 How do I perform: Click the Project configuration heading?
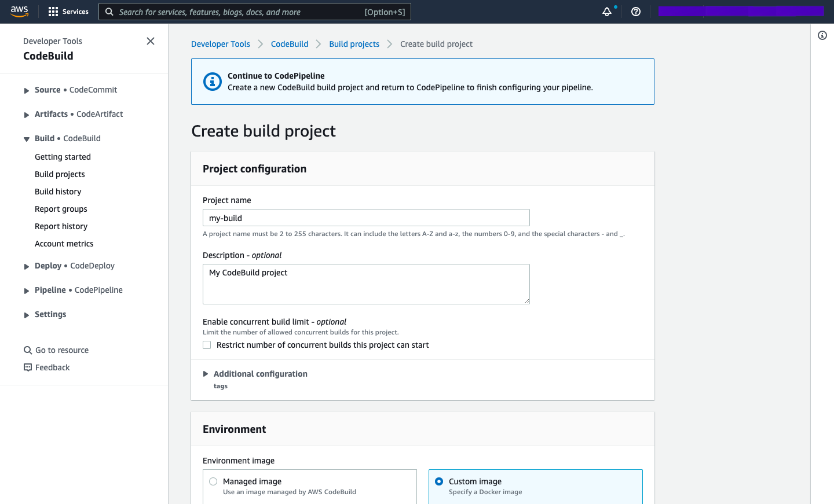[254, 169]
